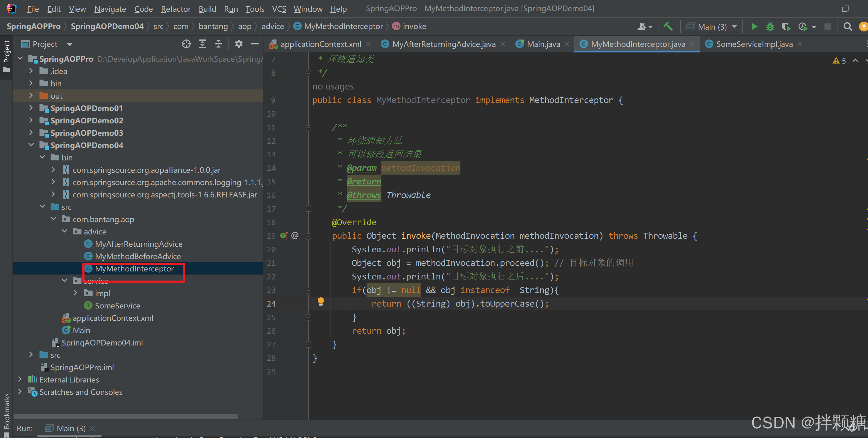Toggle fold marker at line 19 method
Screen dimensions: 868x438
point(308,236)
